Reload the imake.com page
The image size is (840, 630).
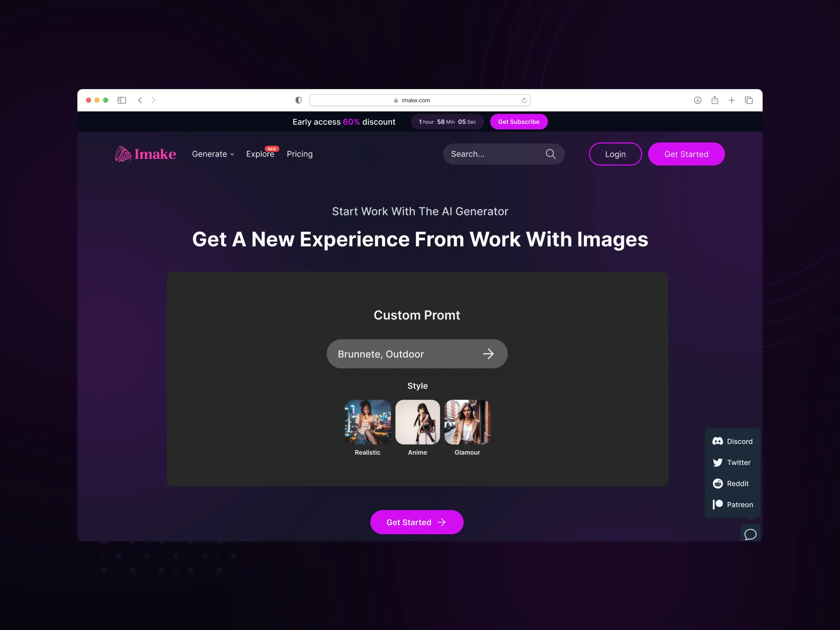coord(524,100)
